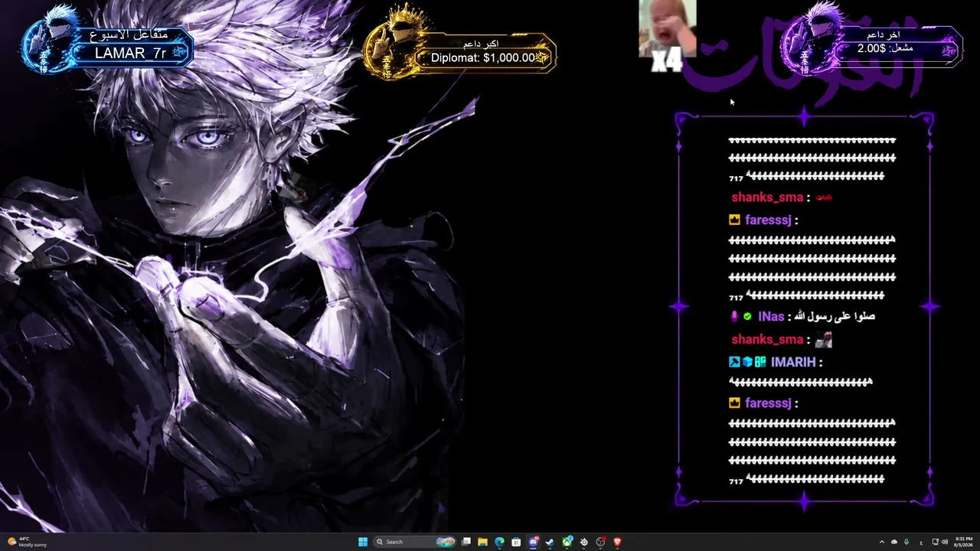Open Steam from the taskbar

[x=550, y=542]
